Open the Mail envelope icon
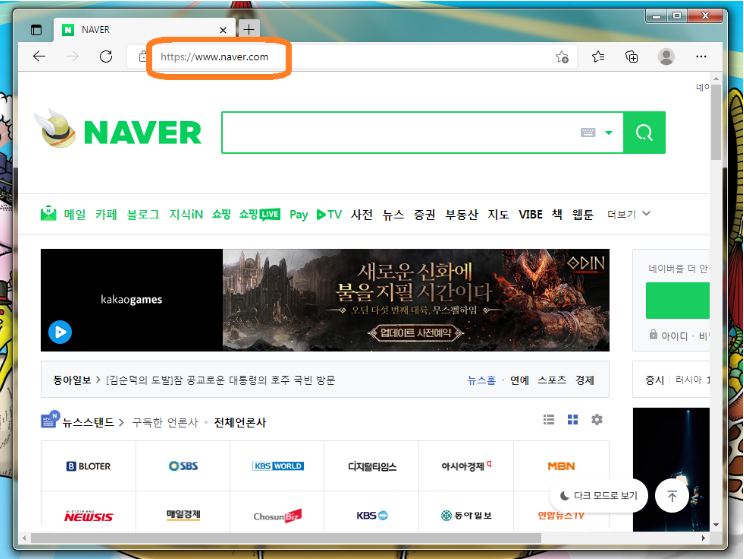The width and height of the screenshot is (744, 559). (x=48, y=214)
